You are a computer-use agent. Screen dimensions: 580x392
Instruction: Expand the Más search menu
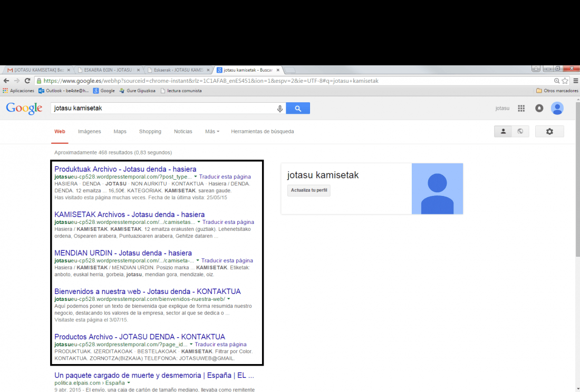pyautogui.click(x=212, y=131)
